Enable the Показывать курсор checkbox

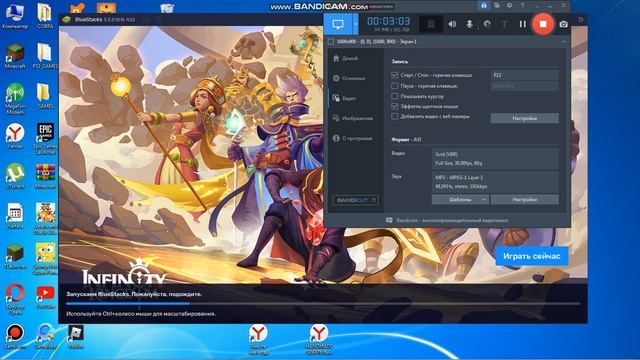click(394, 96)
